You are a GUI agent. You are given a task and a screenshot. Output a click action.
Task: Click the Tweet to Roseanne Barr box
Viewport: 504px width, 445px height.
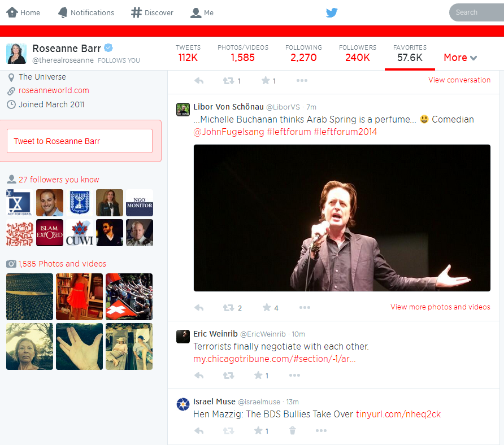click(x=80, y=141)
